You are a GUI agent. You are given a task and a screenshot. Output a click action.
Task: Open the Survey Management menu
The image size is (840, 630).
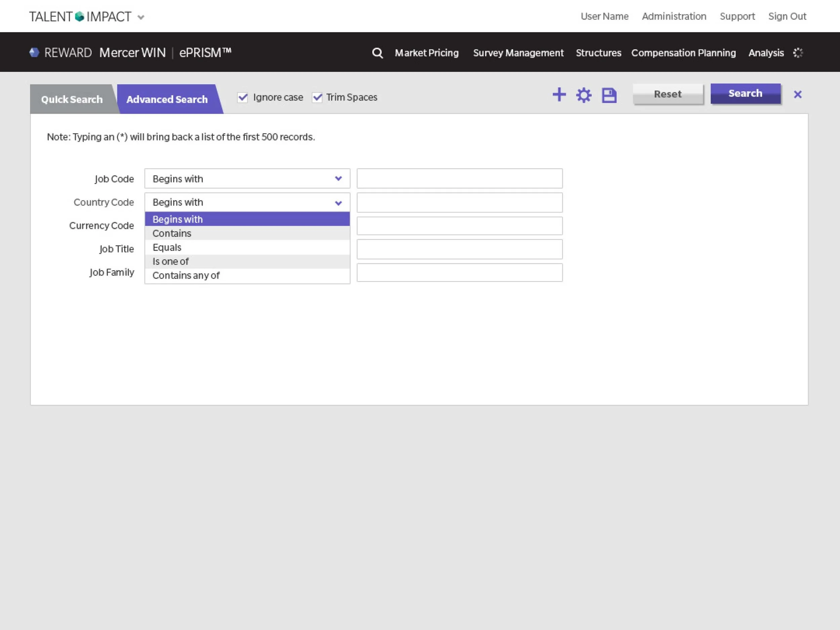point(518,53)
